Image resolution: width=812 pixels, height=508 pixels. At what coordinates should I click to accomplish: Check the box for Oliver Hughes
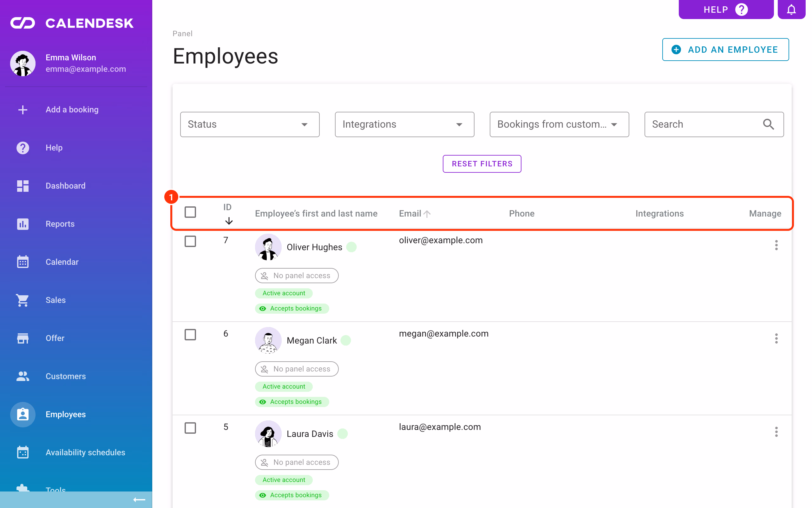point(190,241)
